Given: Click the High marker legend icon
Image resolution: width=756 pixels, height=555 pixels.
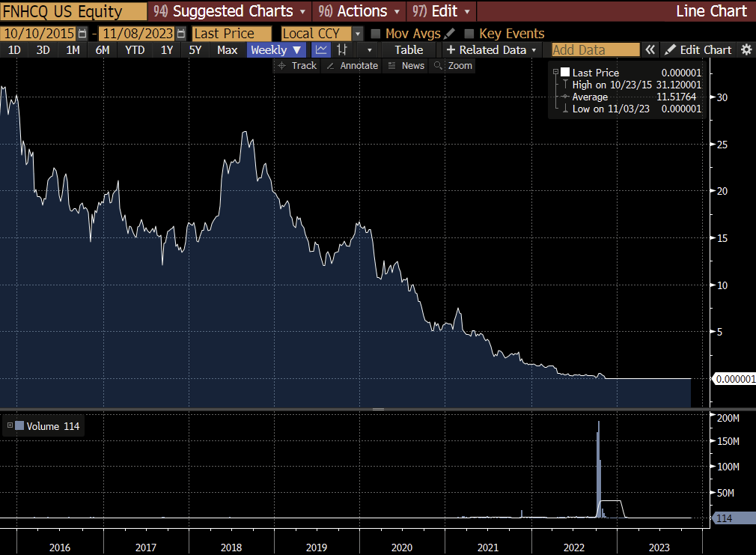Looking at the screenshot, I should 565,85.
